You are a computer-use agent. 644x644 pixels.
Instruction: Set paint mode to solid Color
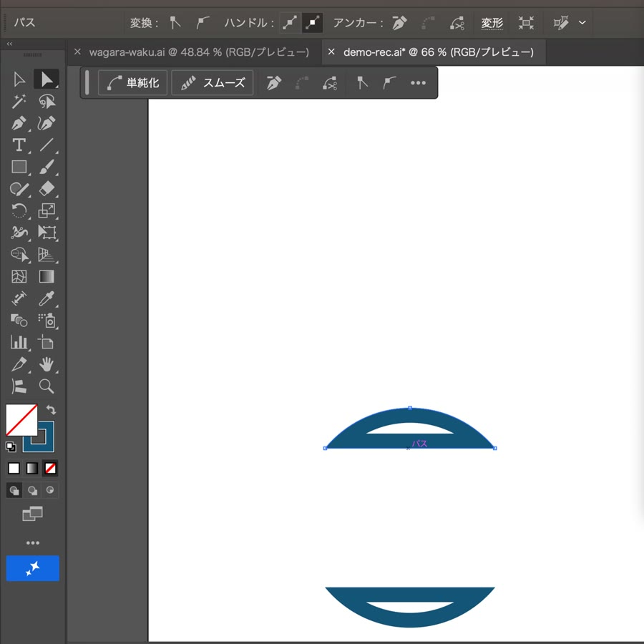(x=14, y=468)
